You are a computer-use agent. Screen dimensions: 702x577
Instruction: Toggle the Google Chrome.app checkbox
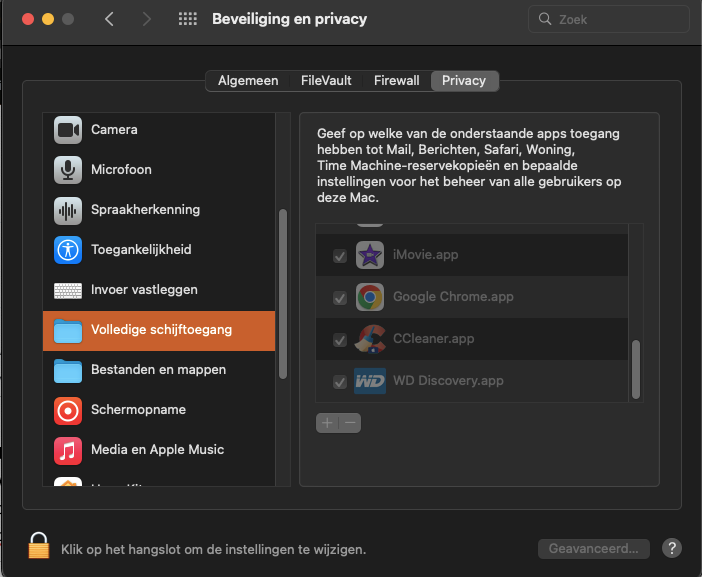coord(340,298)
